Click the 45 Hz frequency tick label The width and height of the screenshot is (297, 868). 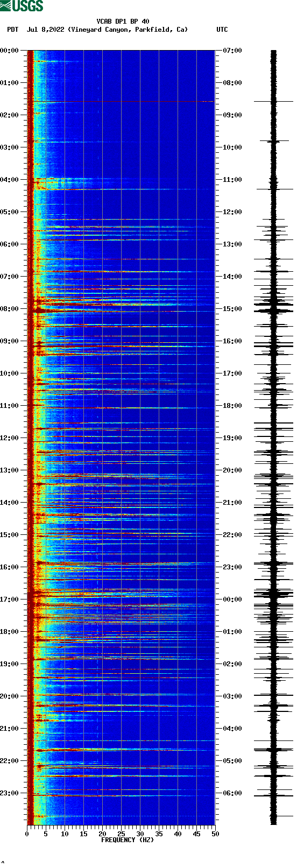[196, 834]
